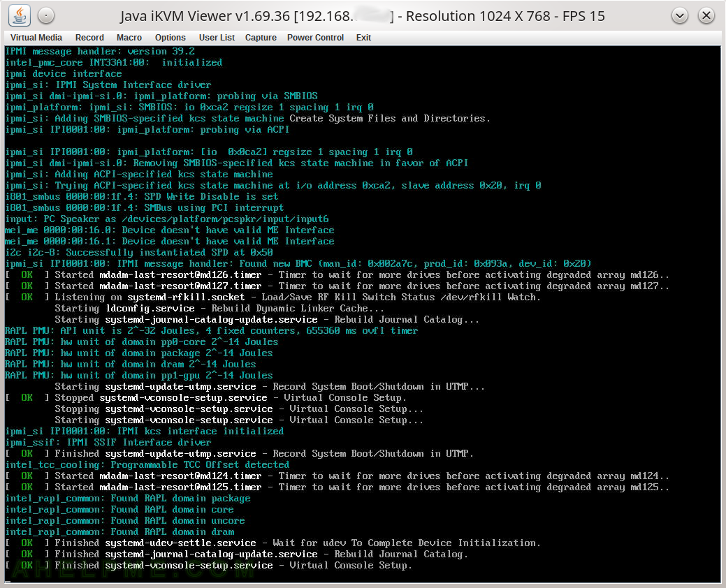The width and height of the screenshot is (726, 588).
Task: Click the 'Finished systemd-vconsole-setup.service' line
Action: pos(209,565)
